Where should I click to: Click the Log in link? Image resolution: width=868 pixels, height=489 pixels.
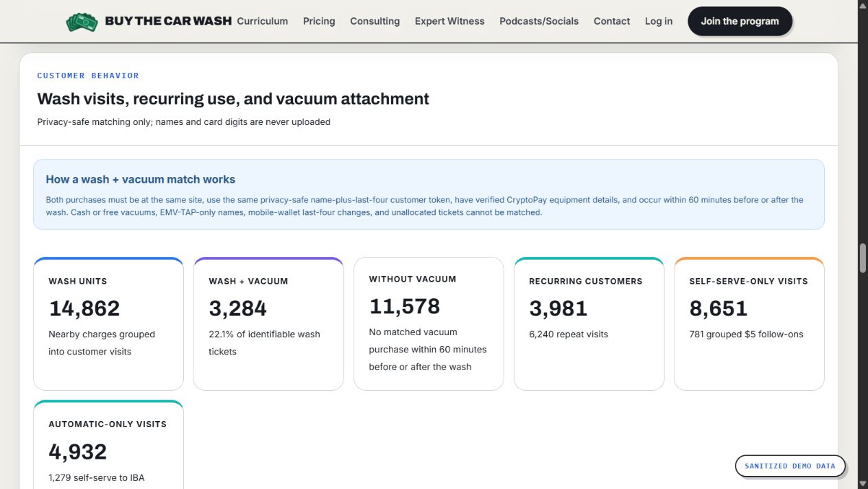[x=659, y=21]
